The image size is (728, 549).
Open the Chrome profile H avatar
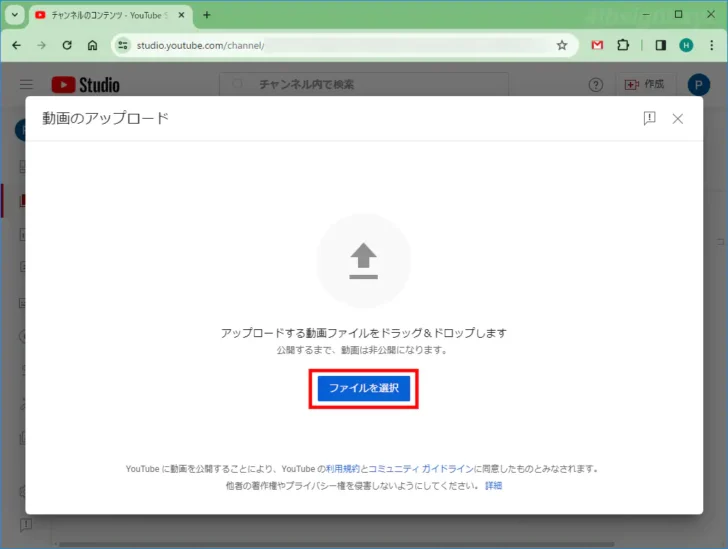686,45
